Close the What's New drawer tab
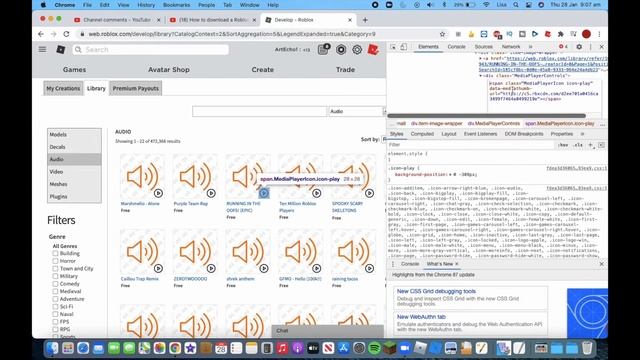The height and width of the screenshot is (360, 640). point(457,264)
